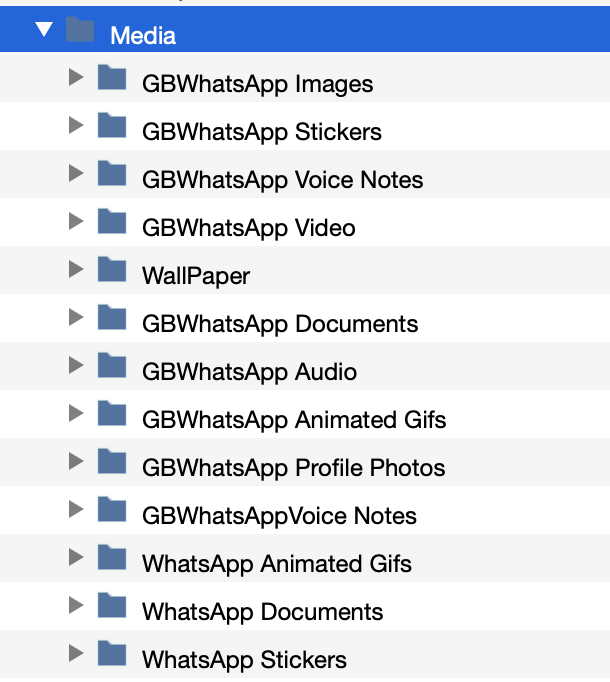Click GBWhatsApp Animated Gifs folder icon

pyautogui.click(x=112, y=413)
